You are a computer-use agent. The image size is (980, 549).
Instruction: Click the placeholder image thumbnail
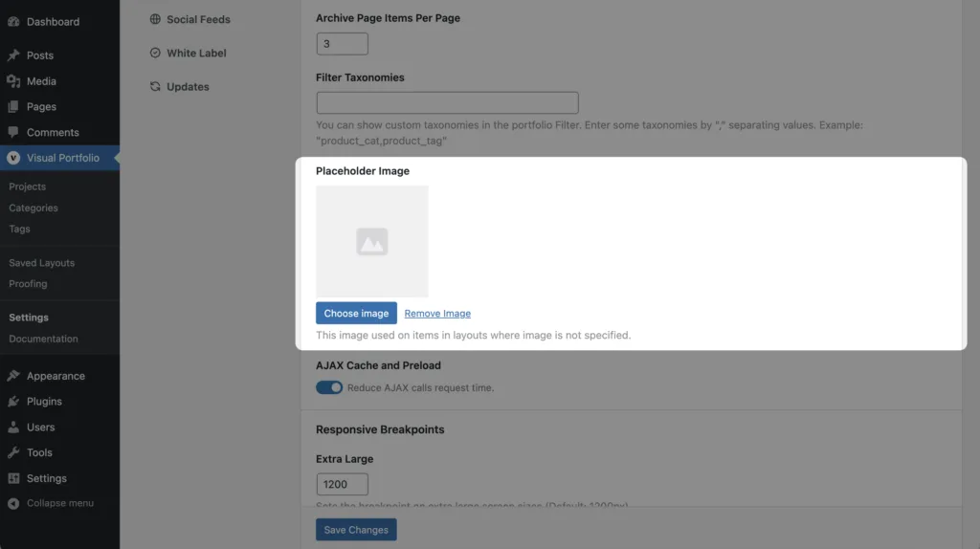click(372, 241)
